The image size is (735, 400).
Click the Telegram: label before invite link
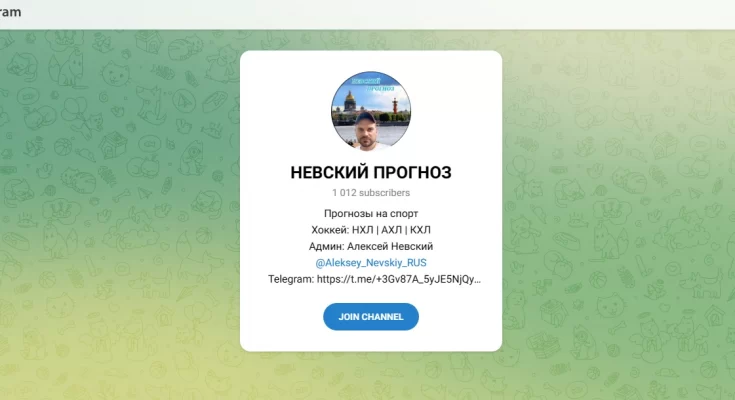pyautogui.click(x=291, y=279)
